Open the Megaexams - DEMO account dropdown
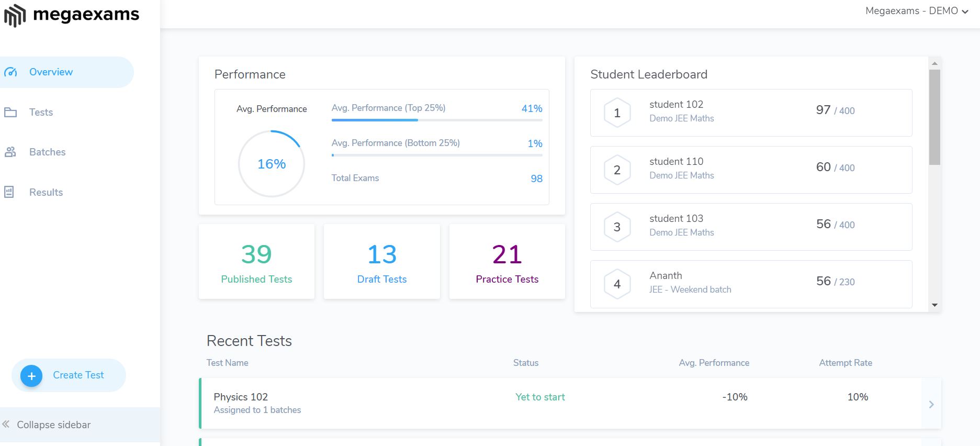The height and width of the screenshot is (446, 980). [917, 11]
